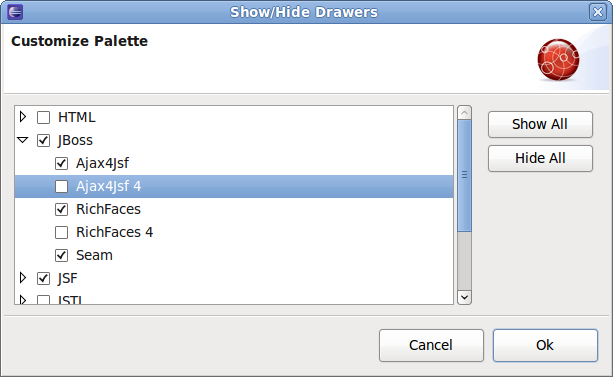Image resolution: width=613 pixels, height=377 pixels.
Task: Uncheck the JBoss checkbox
Action: point(43,140)
